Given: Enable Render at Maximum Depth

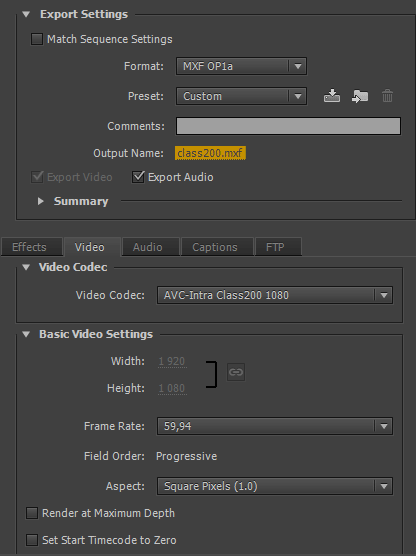Looking at the screenshot, I should tap(32, 513).
